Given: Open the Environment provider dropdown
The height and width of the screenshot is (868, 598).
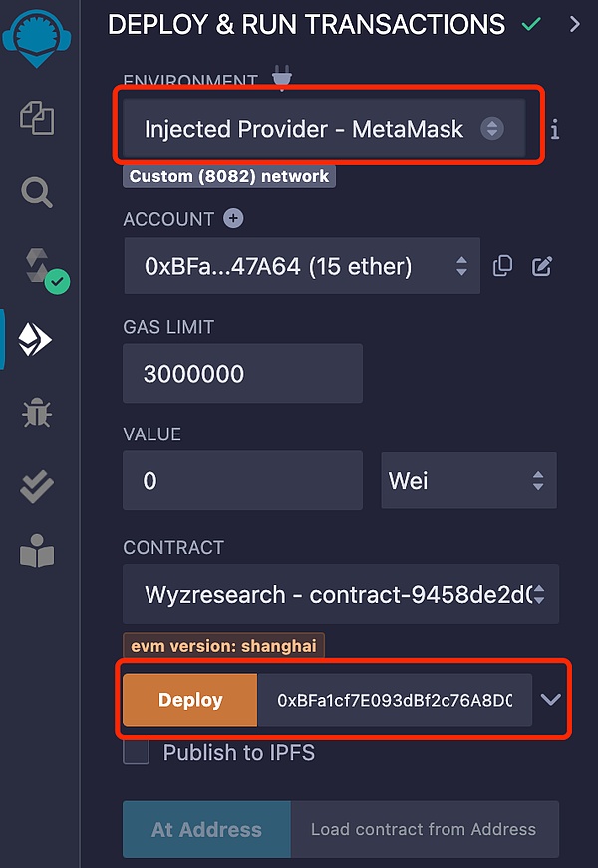Looking at the screenshot, I should tap(324, 129).
